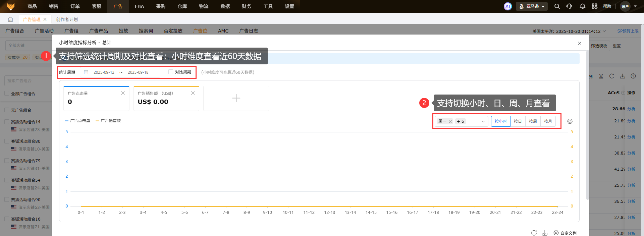
Task: Open the search magnifier in top bar
Action: (557, 6)
